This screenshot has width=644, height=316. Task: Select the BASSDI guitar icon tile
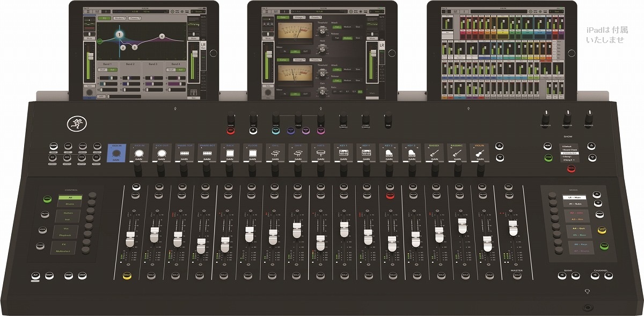point(434,153)
